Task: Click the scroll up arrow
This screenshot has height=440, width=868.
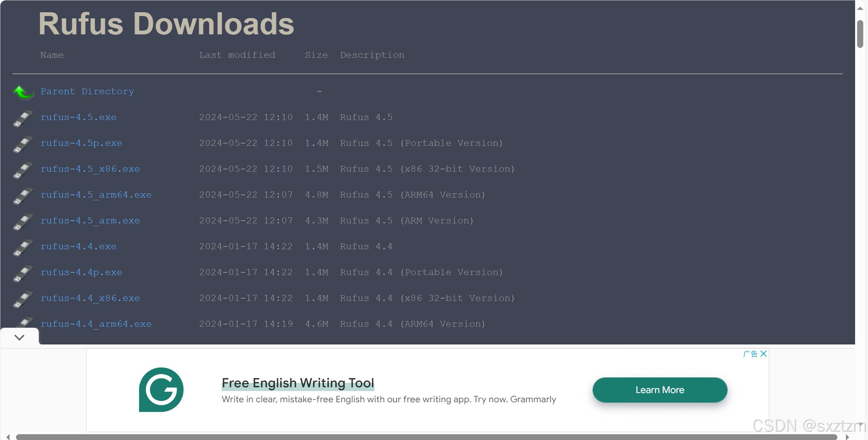Action: (x=860, y=8)
